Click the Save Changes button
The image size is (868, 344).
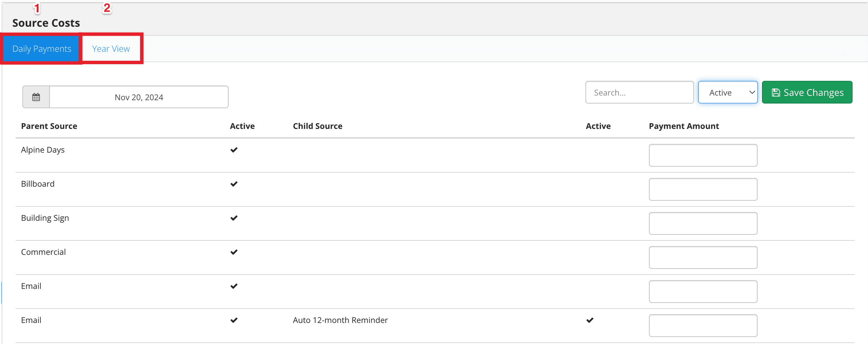(x=807, y=92)
